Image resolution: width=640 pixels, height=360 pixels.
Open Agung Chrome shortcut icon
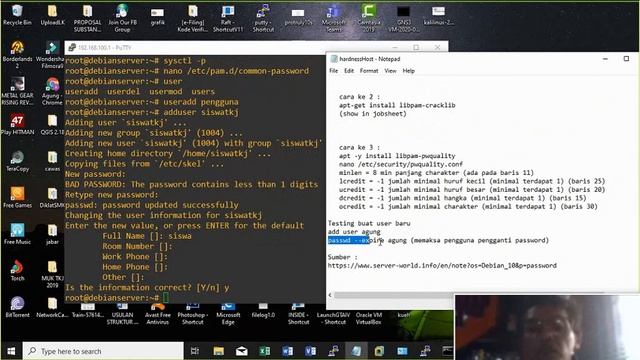coord(52,91)
